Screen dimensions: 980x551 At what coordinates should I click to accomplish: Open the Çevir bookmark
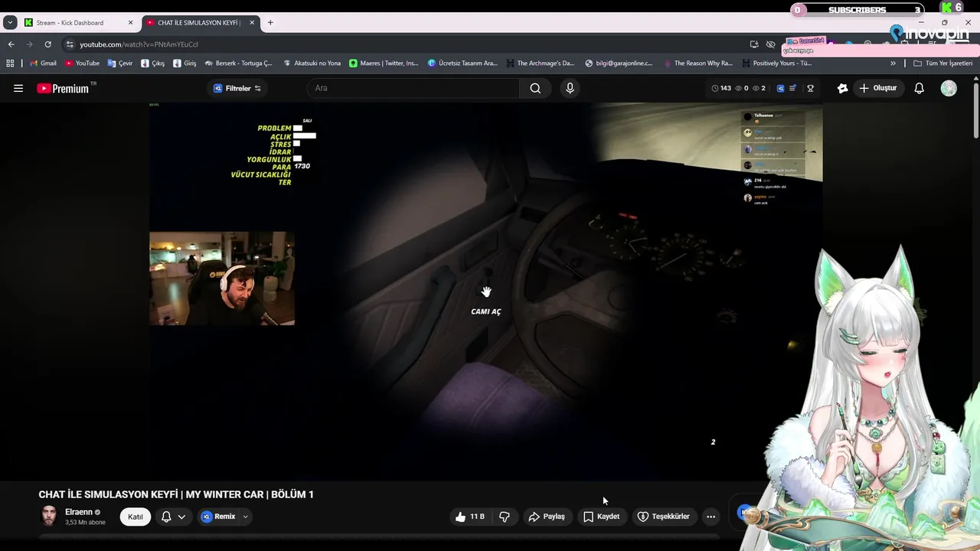pyautogui.click(x=120, y=64)
